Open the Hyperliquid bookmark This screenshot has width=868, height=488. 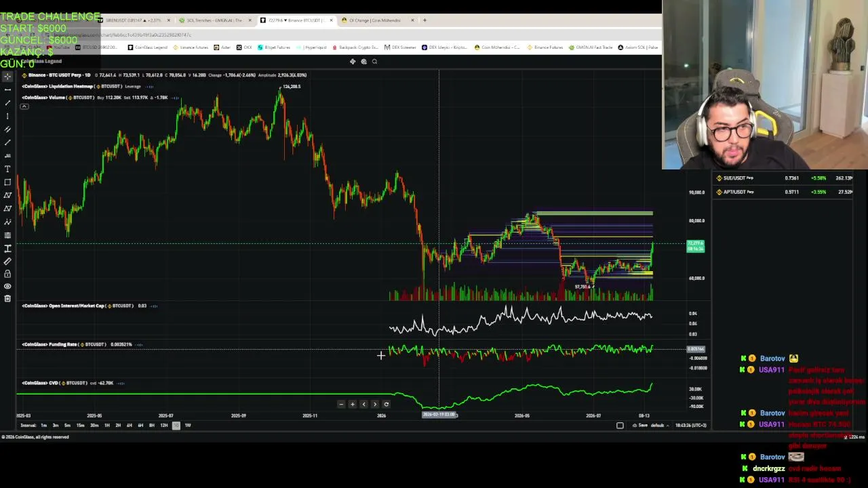(x=312, y=47)
